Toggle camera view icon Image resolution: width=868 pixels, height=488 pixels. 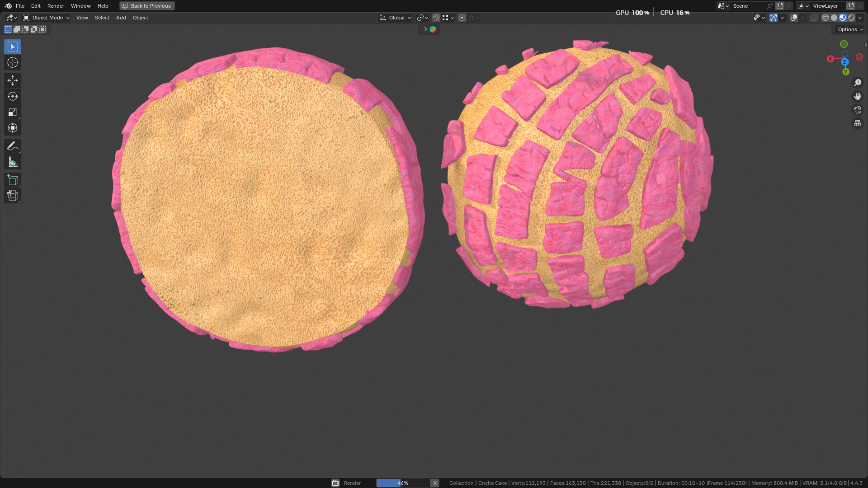[x=858, y=110]
